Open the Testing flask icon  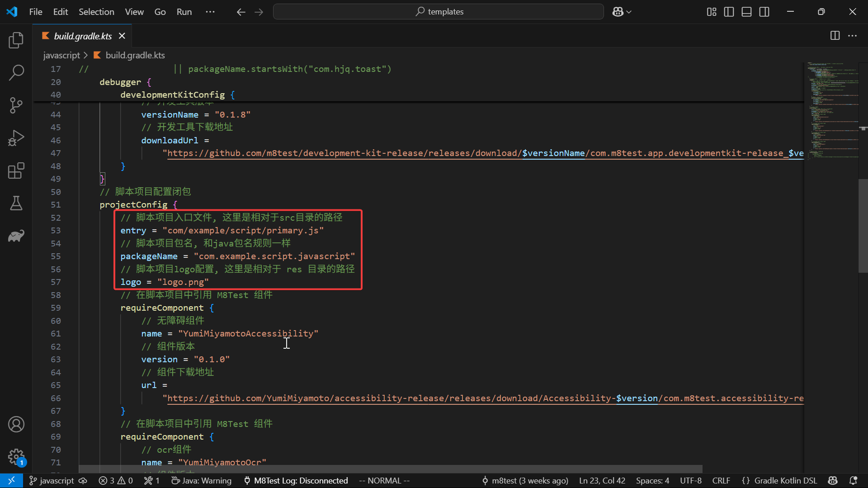[16, 204]
